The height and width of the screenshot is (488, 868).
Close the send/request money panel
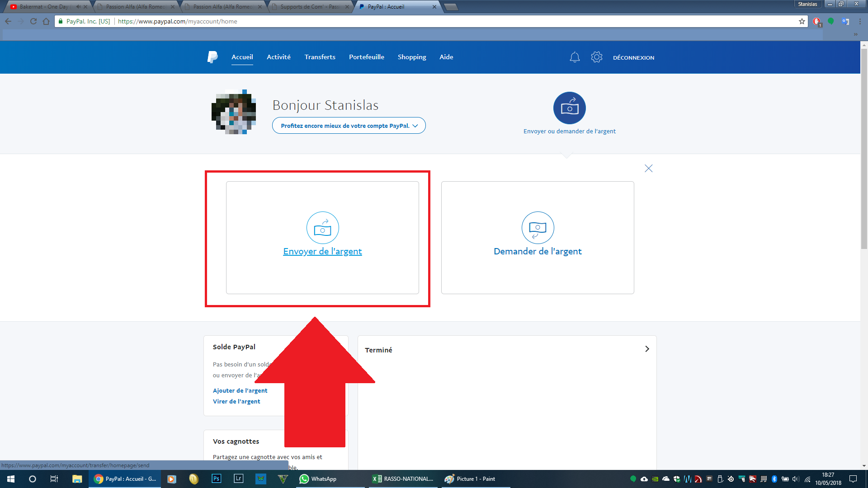(x=648, y=169)
